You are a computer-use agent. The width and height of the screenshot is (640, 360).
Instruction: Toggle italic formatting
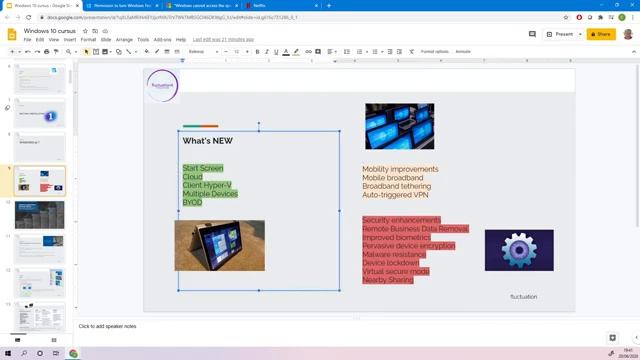(x=267, y=52)
